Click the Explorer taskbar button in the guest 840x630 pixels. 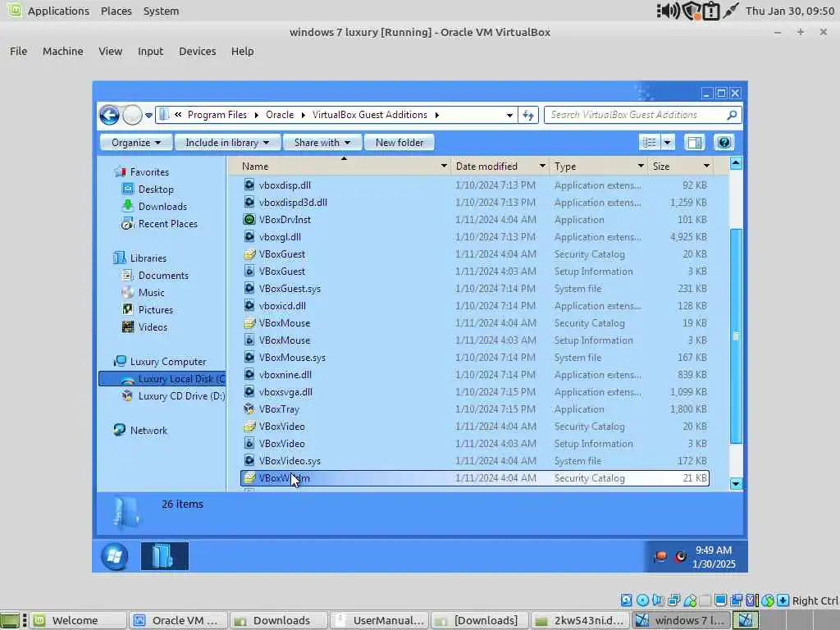164,556
